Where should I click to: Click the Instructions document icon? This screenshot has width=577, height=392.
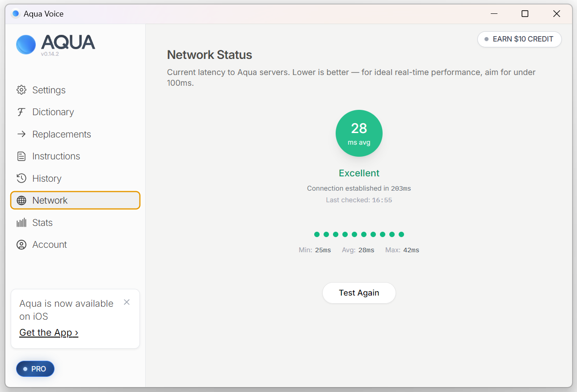click(x=21, y=156)
